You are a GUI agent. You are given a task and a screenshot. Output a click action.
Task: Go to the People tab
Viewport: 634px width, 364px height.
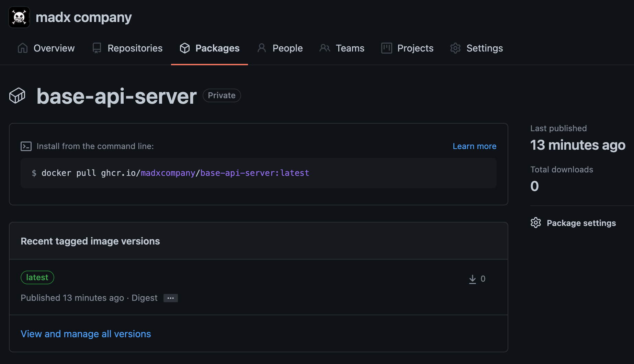click(x=280, y=48)
